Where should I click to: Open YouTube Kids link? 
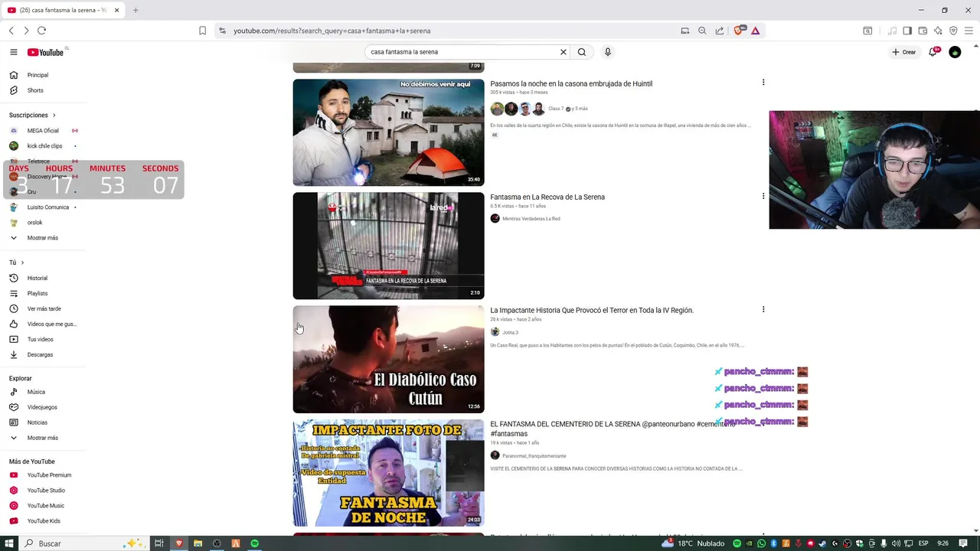(44, 521)
